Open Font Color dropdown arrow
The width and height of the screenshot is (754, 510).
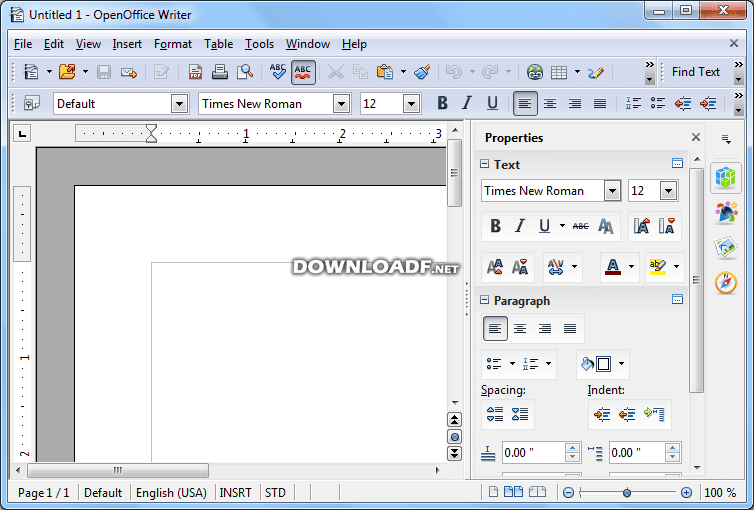pyautogui.click(x=631, y=266)
